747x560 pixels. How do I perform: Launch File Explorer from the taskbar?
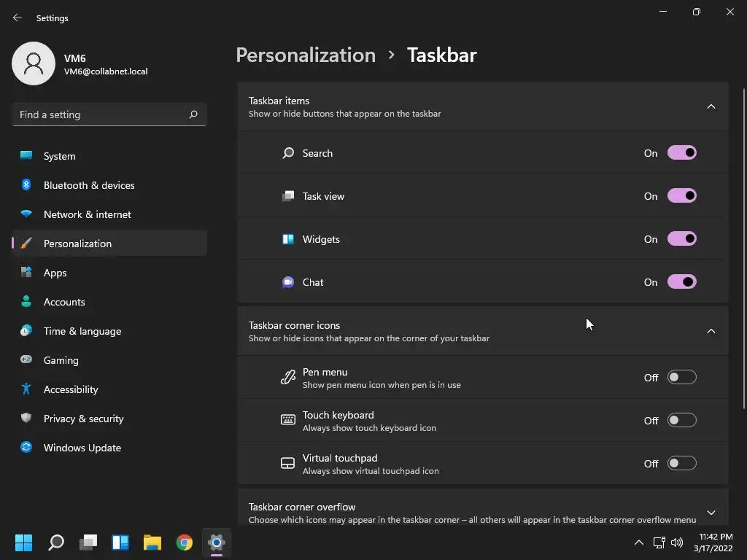click(x=152, y=542)
